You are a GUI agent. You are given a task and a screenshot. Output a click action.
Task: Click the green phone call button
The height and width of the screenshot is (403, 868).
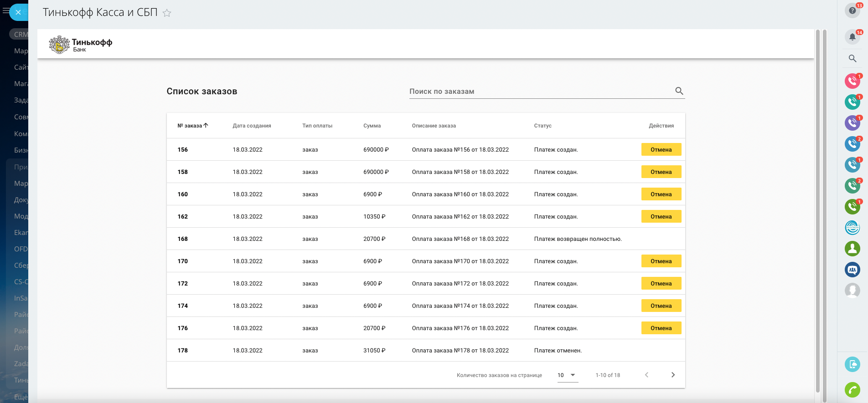pyautogui.click(x=852, y=390)
